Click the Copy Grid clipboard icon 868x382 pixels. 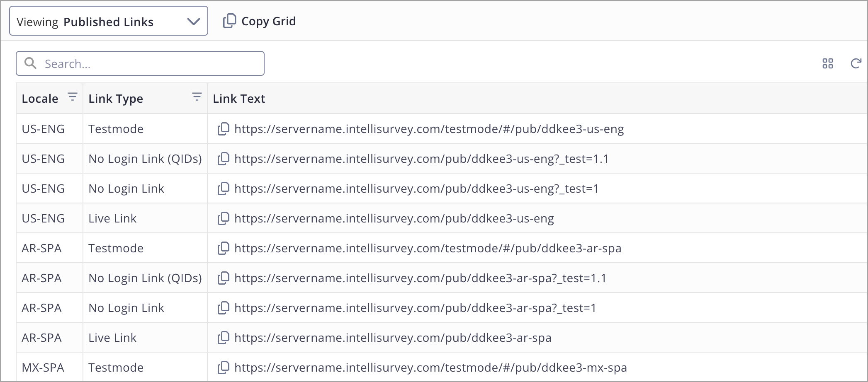click(229, 21)
